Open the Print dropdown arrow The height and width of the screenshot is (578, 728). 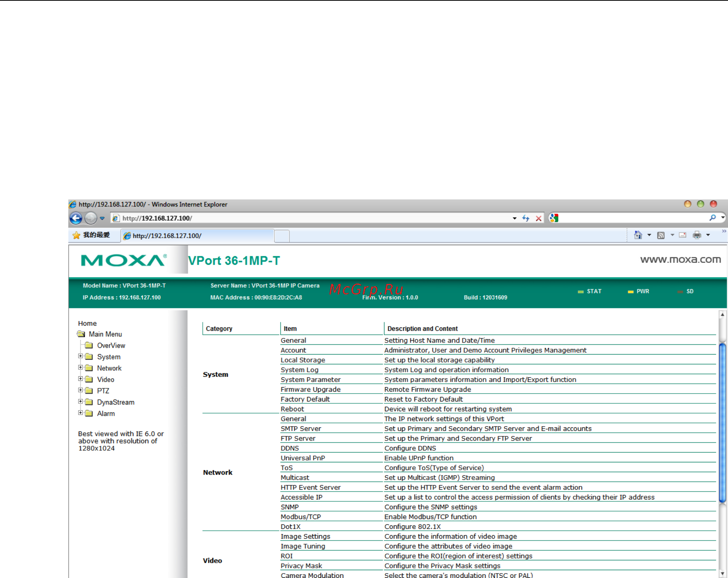click(x=708, y=235)
